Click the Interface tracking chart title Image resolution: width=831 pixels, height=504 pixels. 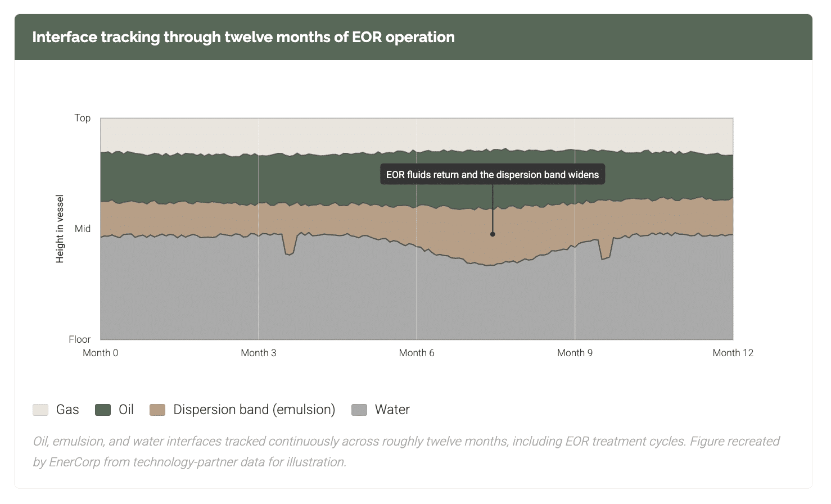coord(243,37)
